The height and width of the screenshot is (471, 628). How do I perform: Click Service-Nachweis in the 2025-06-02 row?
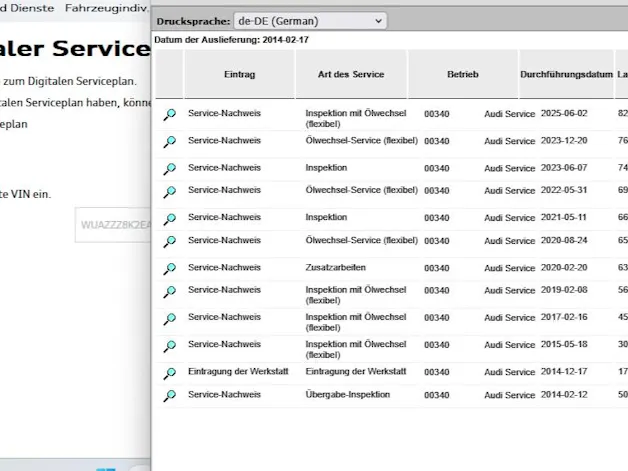point(224,113)
